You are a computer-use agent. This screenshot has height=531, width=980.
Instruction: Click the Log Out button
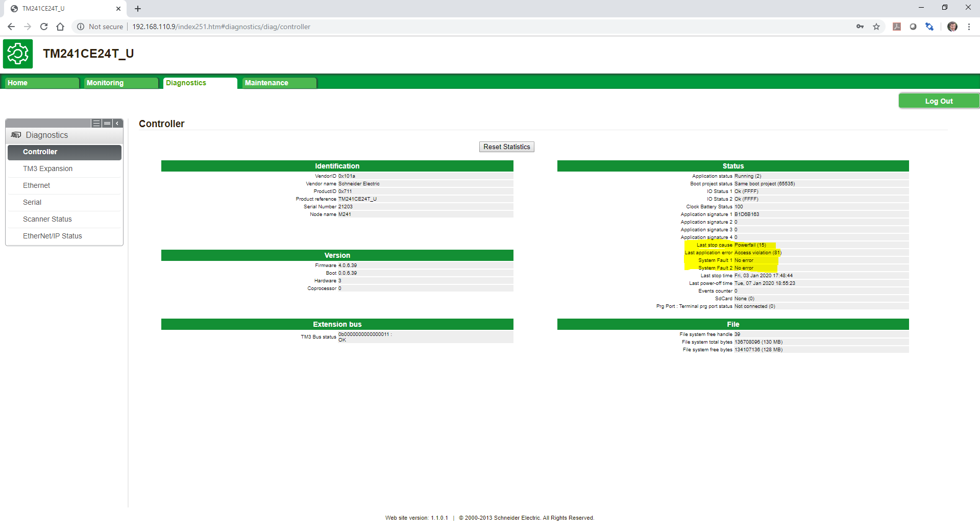tap(939, 101)
